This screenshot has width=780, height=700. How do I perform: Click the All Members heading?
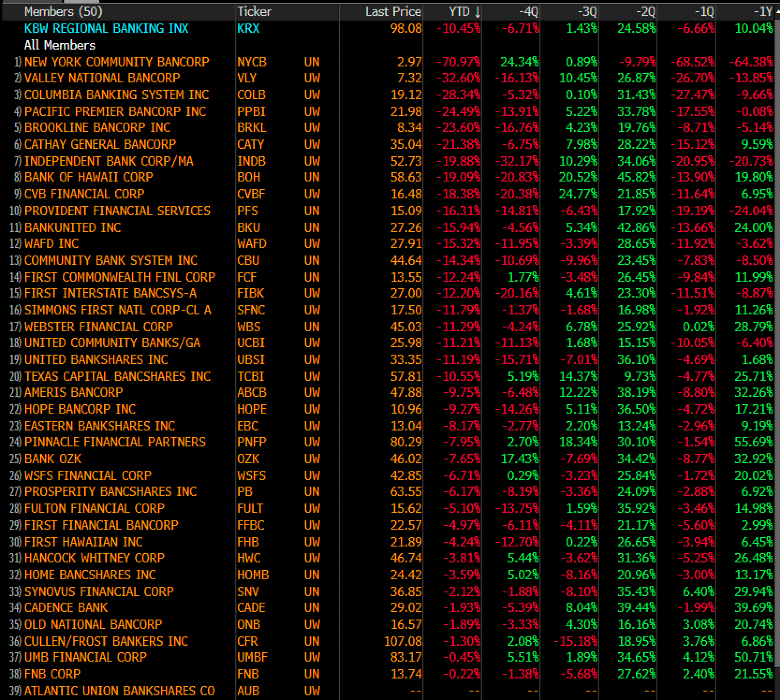pos(60,45)
